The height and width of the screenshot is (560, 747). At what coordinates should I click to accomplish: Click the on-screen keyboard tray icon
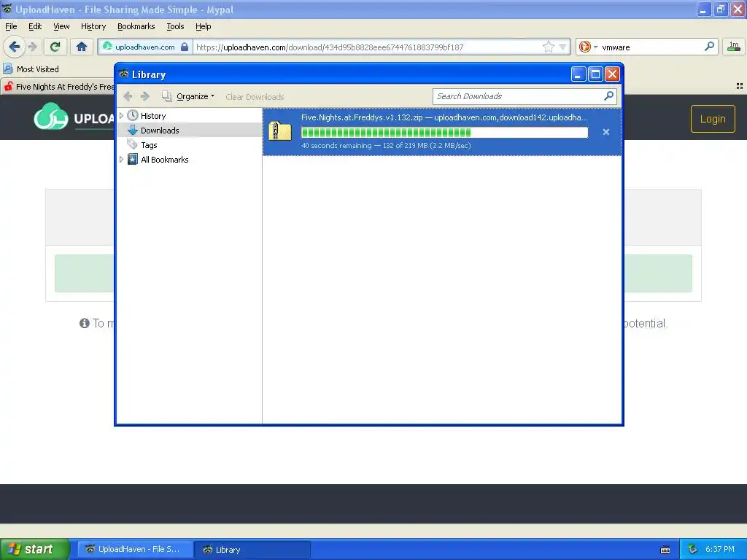tap(665, 550)
